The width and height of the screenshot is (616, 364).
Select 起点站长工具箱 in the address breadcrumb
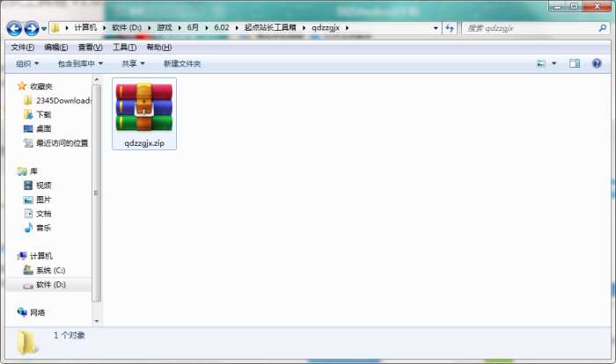click(270, 27)
